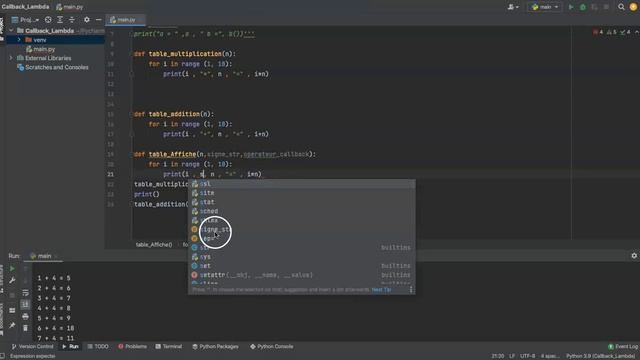
Task: Click the errors count indicator showing 4
Action: point(598,32)
